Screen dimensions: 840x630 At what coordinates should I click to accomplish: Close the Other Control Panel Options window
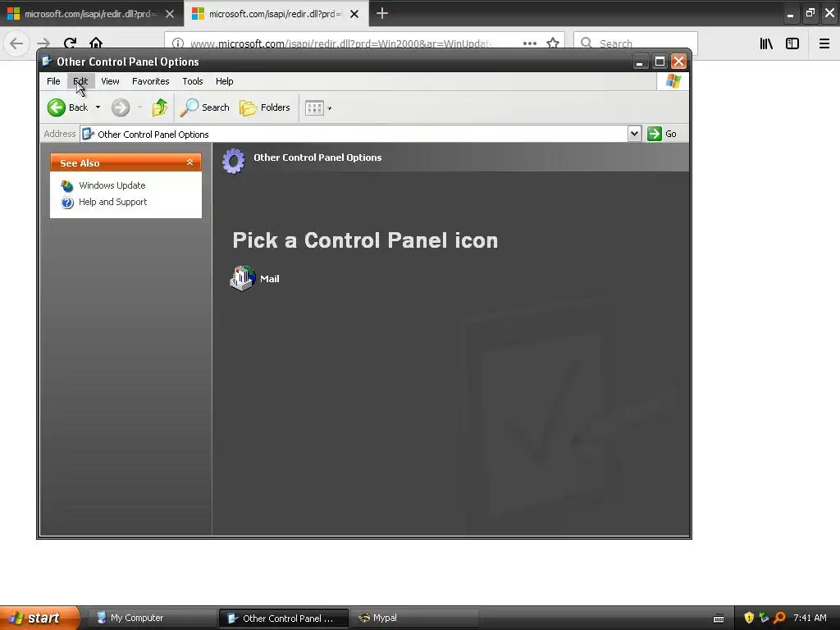point(678,62)
